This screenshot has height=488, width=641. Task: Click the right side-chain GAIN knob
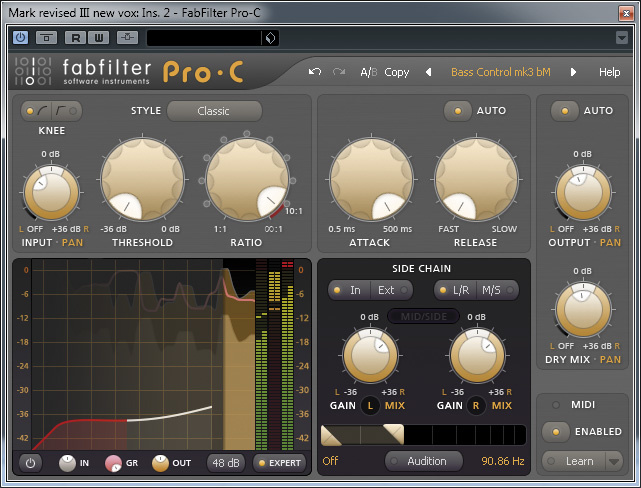[477, 355]
